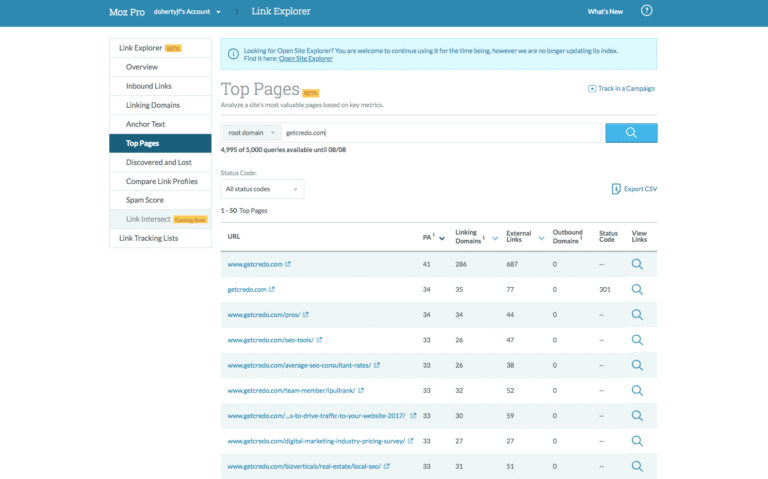Click the www.getcredo.com URL link
Viewport: 768px width, 479px height.
[255, 264]
